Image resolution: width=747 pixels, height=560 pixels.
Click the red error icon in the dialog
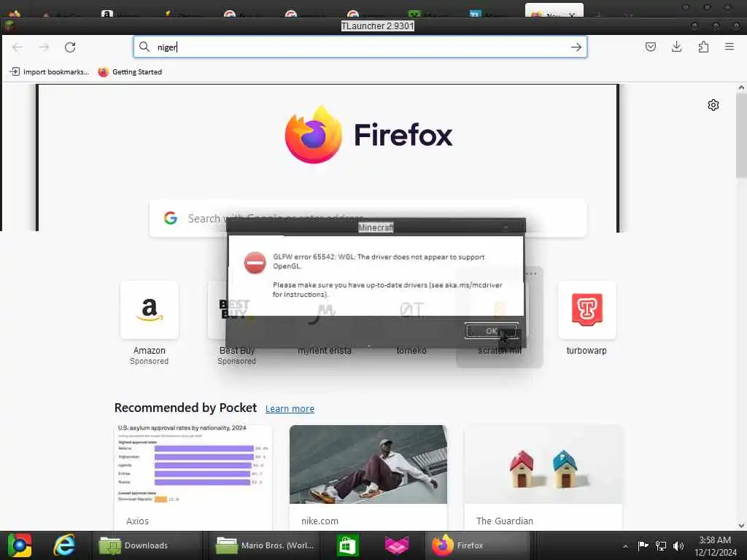coord(255,262)
